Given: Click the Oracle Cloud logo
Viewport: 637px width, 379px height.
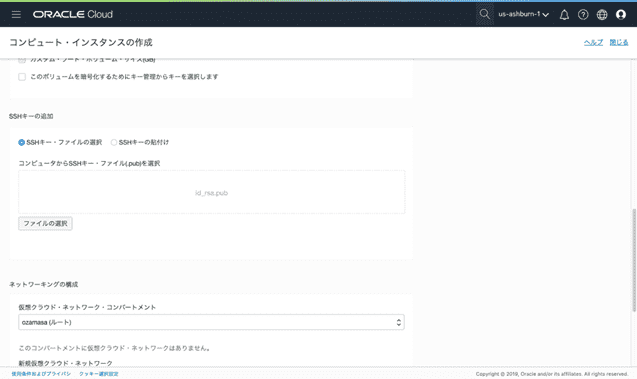Looking at the screenshot, I should point(73,15).
